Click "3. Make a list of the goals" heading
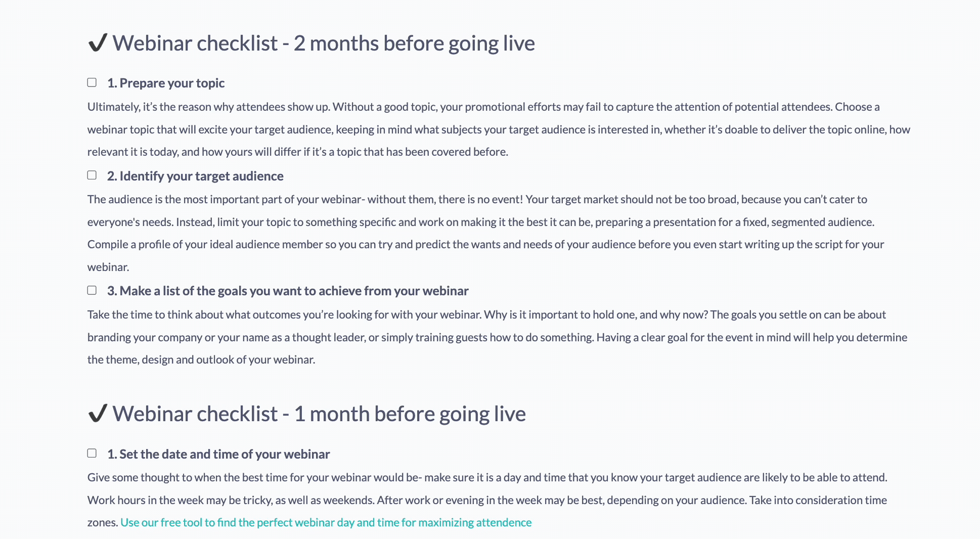Image resolution: width=980 pixels, height=539 pixels. (x=287, y=291)
